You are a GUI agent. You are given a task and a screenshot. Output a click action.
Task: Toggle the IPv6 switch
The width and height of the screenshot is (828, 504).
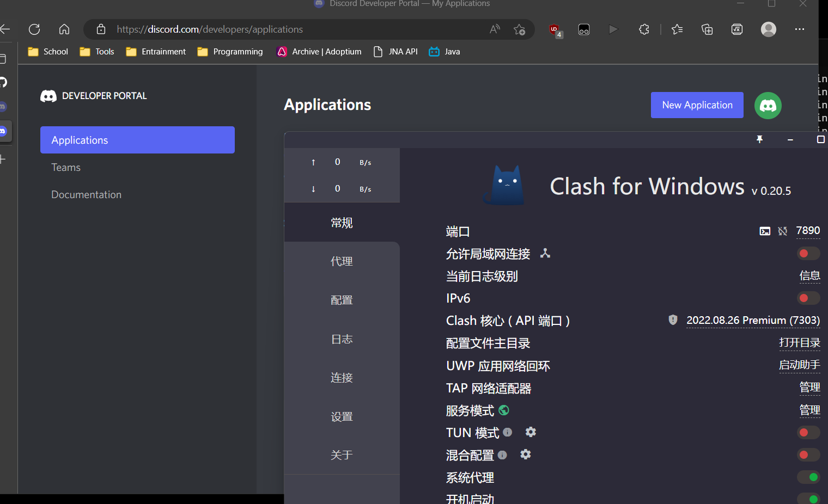click(808, 298)
